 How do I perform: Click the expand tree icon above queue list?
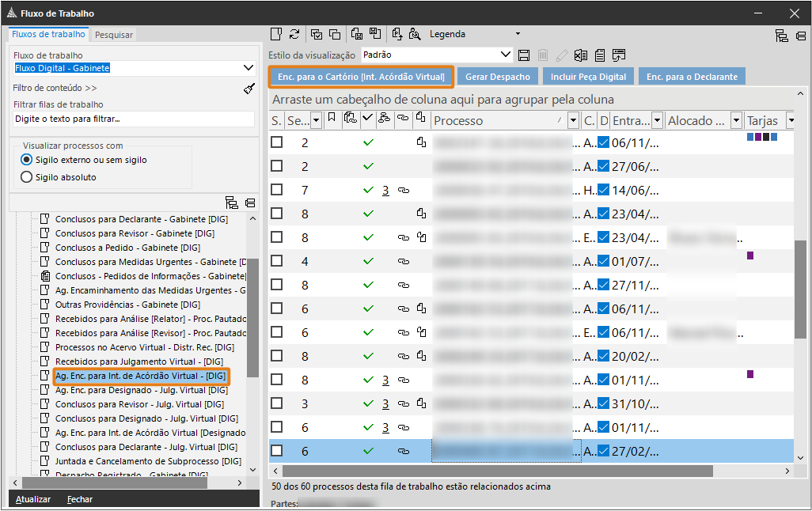click(x=231, y=203)
